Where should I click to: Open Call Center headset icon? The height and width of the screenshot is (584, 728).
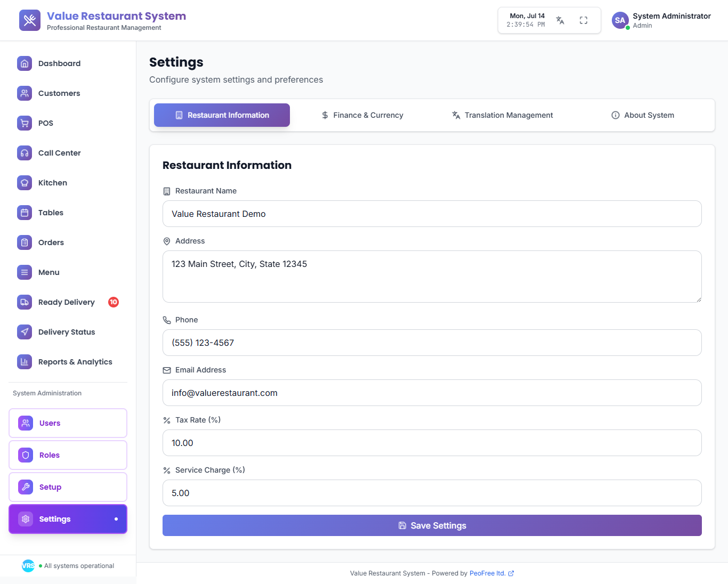click(25, 153)
